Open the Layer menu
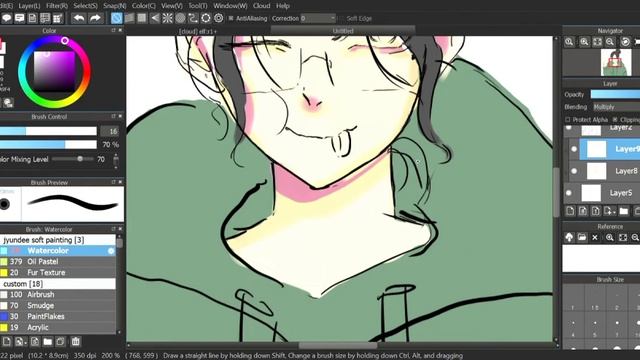The height and width of the screenshot is (360, 640). tap(29, 6)
